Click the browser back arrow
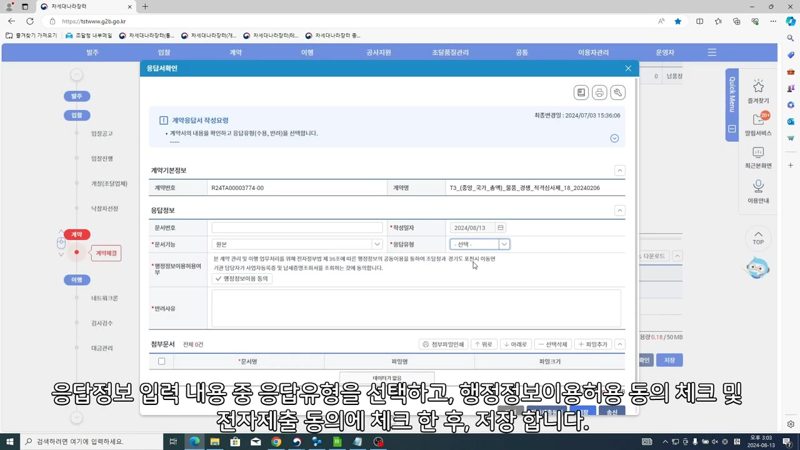 click(12, 21)
